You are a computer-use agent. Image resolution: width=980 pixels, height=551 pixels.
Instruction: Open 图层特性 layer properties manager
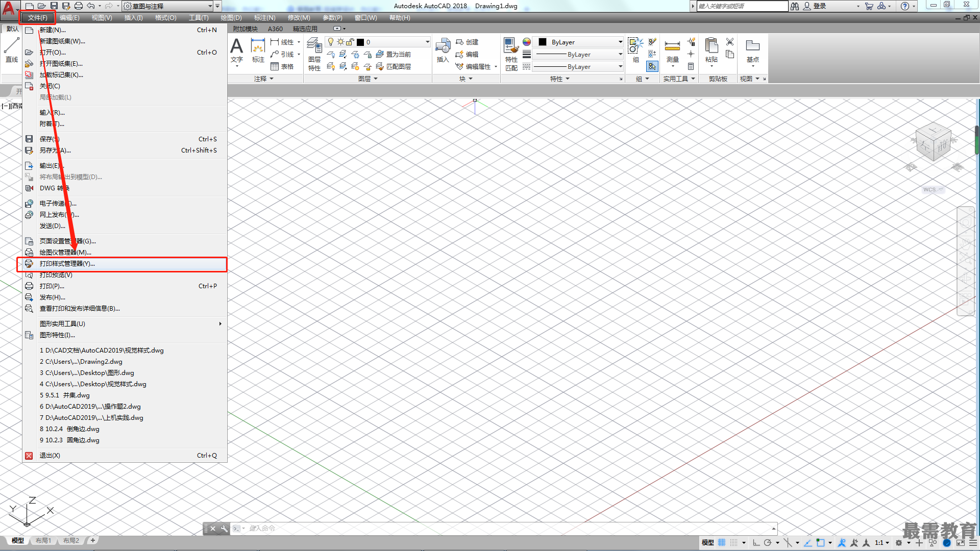(314, 54)
